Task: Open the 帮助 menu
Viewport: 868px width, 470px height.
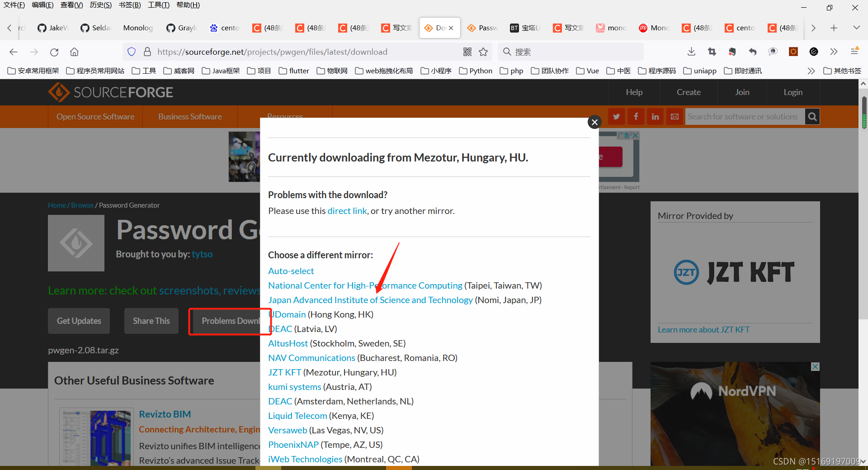Action: tap(188, 5)
